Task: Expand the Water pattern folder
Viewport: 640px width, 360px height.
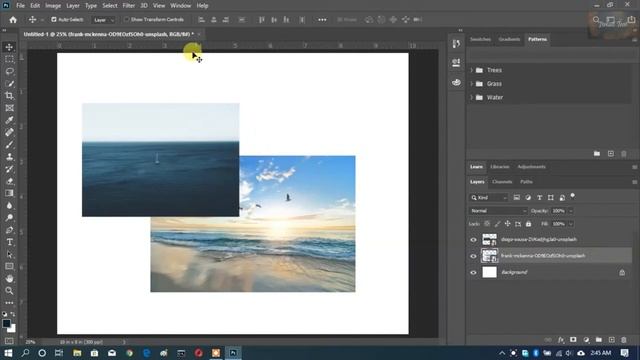Action: [x=472, y=97]
